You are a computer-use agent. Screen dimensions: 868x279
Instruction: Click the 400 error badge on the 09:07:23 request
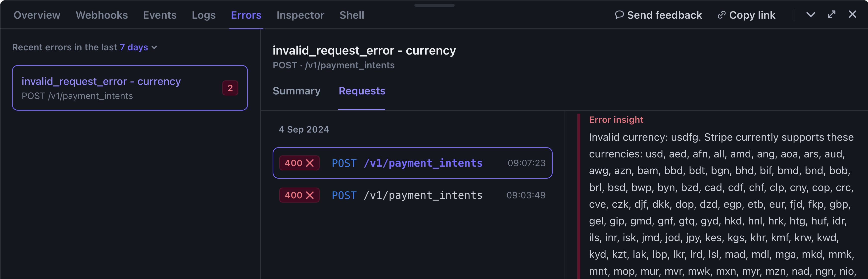[299, 163]
